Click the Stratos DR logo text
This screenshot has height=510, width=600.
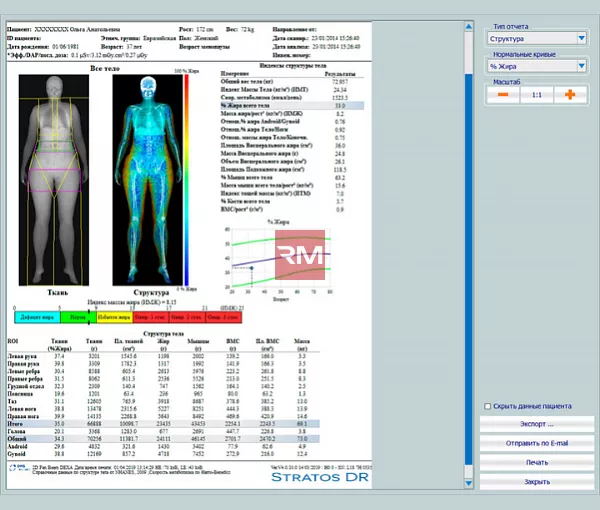[320, 477]
